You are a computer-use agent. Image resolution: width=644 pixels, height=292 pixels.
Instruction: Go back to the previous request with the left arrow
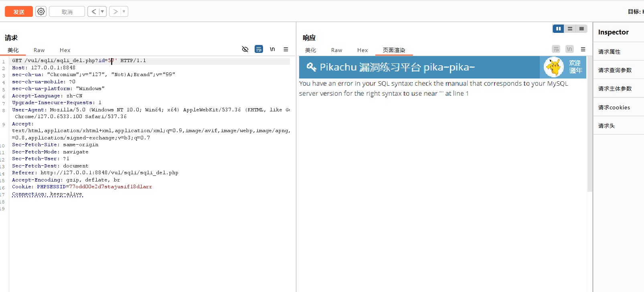93,12
